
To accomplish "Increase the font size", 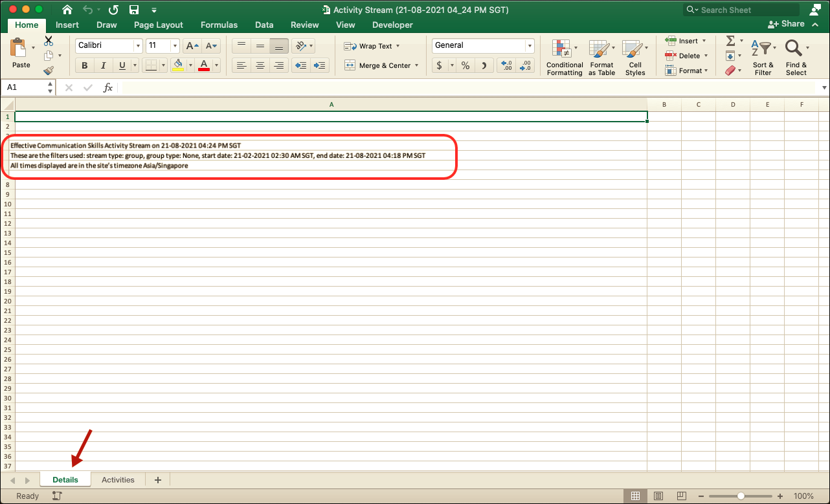I will [192, 46].
